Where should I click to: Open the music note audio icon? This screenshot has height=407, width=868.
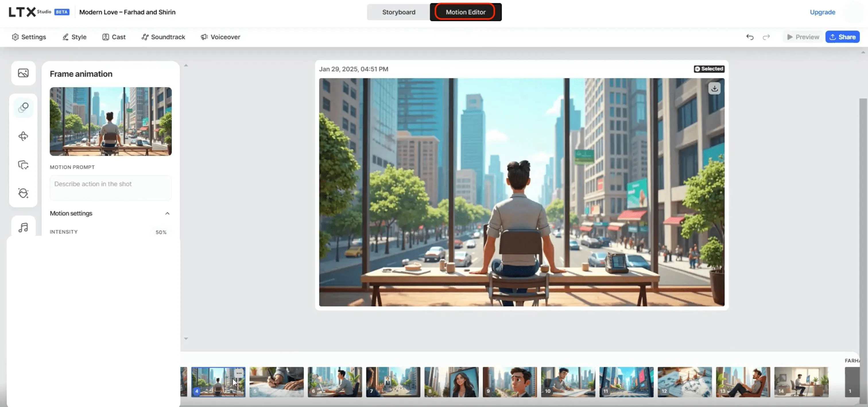point(23,227)
